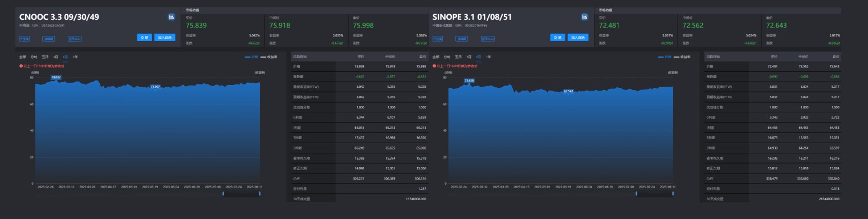Click 交易 button for CNOOC bond
Screen dimensions: 868x219
point(145,38)
